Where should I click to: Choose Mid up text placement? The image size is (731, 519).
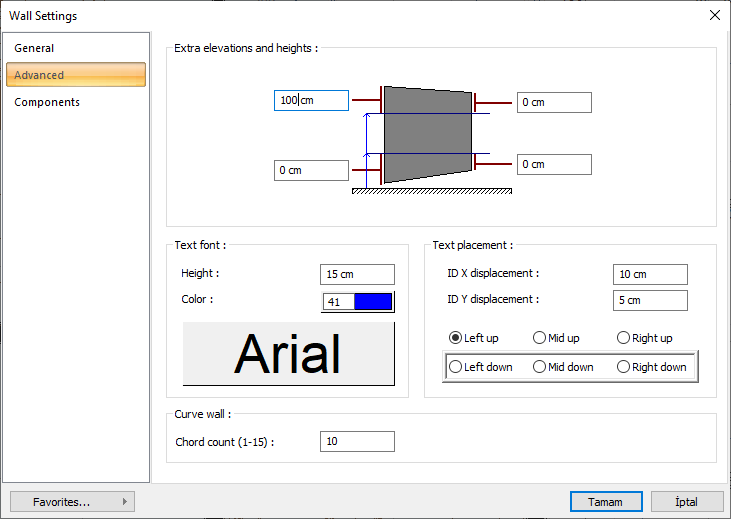click(x=540, y=338)
